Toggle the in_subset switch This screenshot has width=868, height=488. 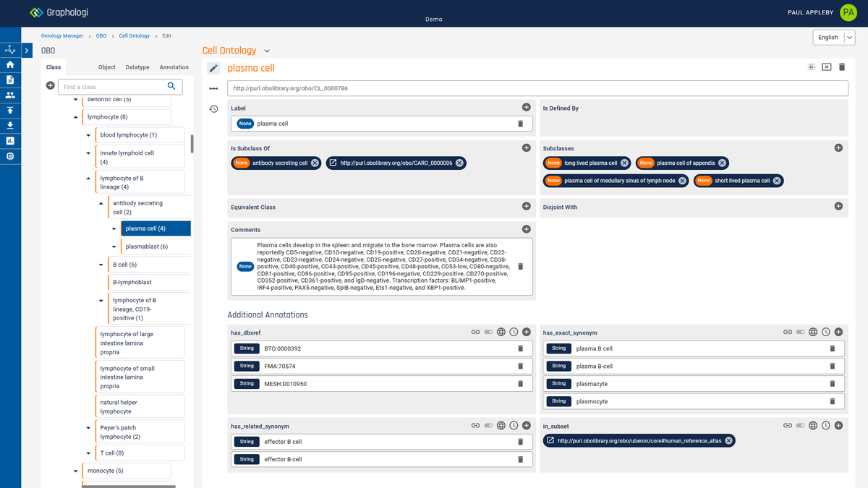800,426
